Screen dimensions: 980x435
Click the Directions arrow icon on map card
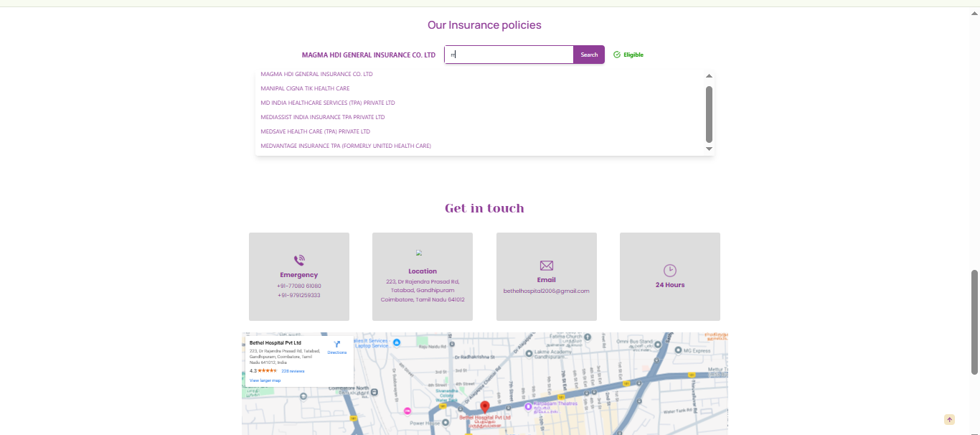(x=337, y=345)
